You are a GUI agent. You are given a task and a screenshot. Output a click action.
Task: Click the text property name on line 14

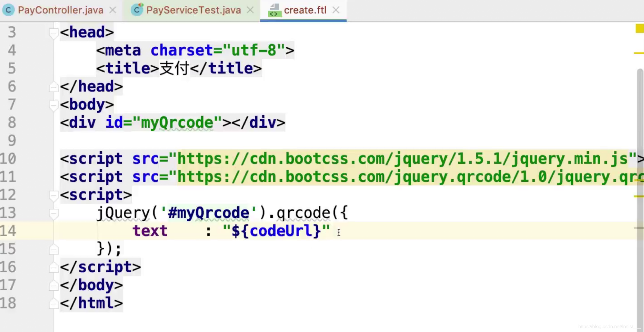[150, 231]
